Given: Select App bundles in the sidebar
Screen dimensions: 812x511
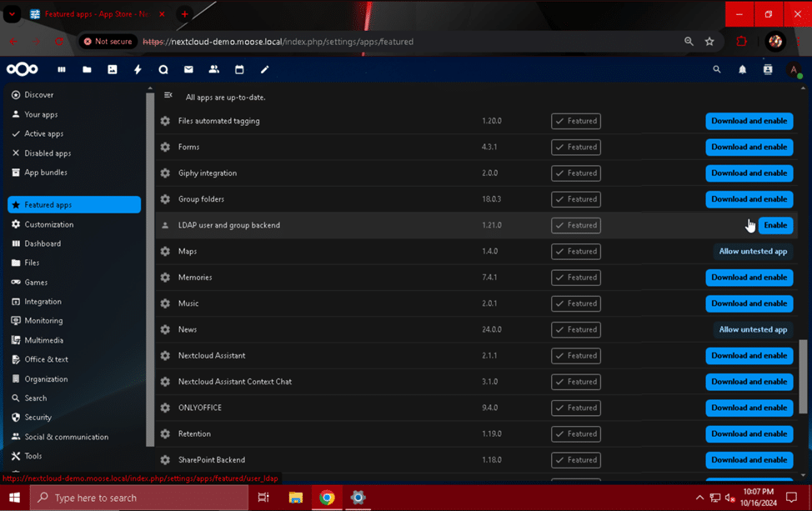Looking at the screenshot, I should tap(74, 173).
